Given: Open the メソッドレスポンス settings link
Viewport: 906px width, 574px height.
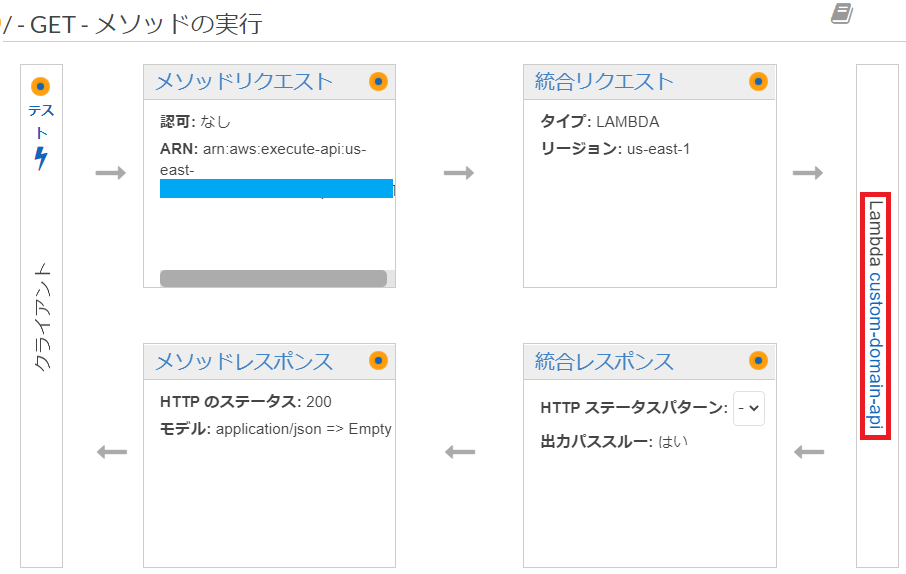Looking at the screenshot, I should (244, 361).
